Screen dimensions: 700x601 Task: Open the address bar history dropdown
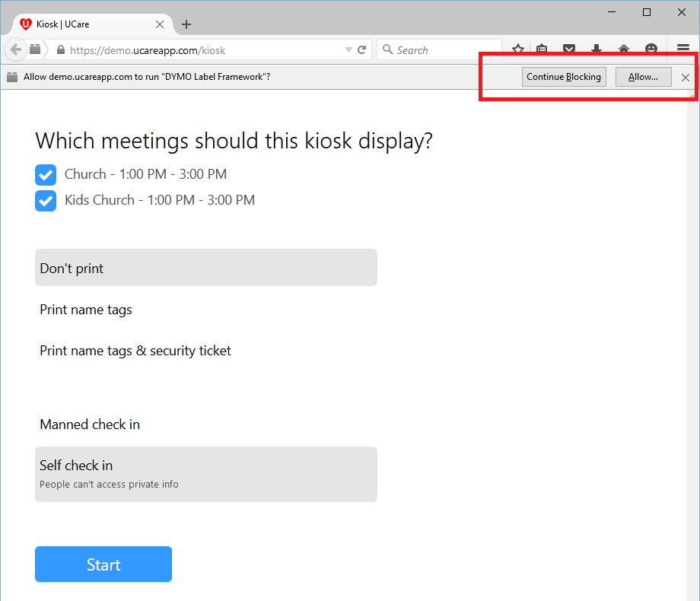tap(348, 50)
